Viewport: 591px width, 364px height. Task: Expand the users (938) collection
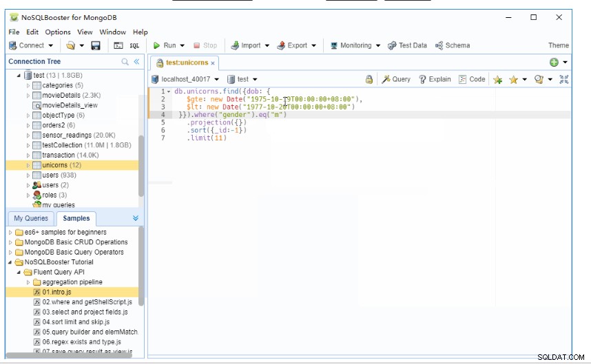click(28, 175)
